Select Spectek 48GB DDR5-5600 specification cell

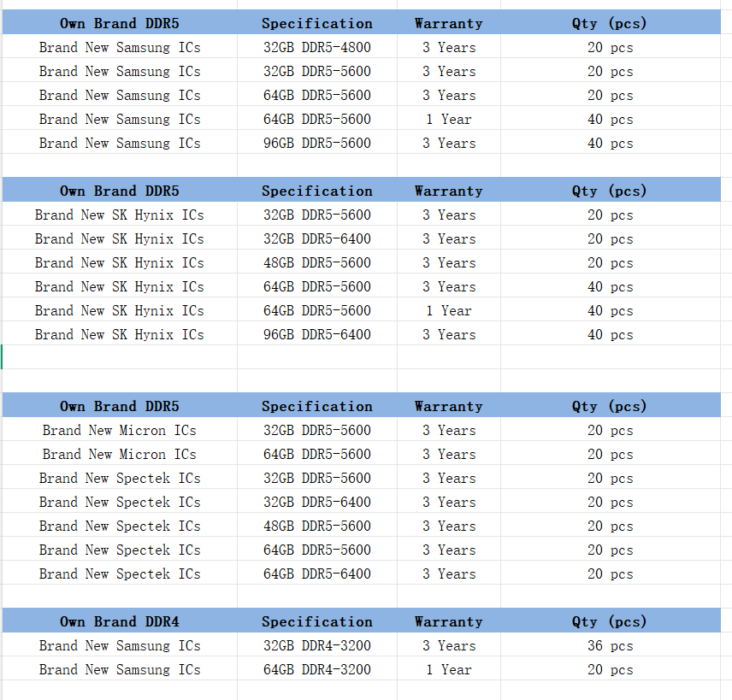click(x=317, y=526)
